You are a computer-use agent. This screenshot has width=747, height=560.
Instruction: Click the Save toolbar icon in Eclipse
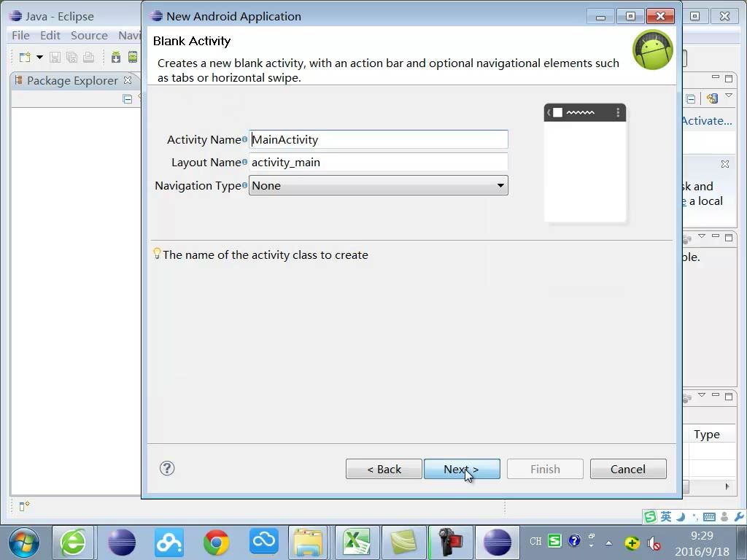click(x=55, y=58)
